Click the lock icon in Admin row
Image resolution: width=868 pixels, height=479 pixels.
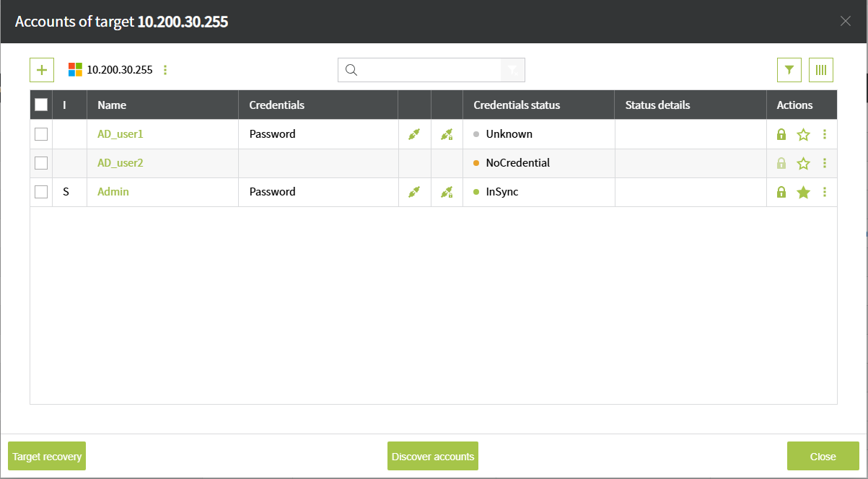pos(781,192)
